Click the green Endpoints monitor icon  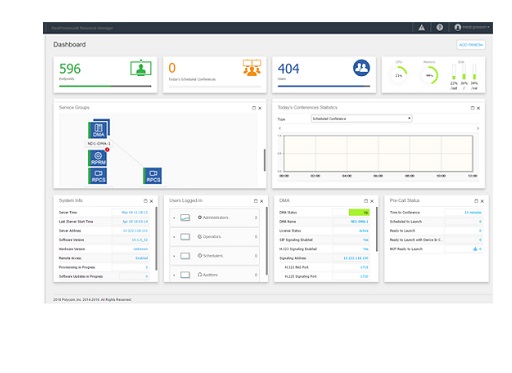141,68
